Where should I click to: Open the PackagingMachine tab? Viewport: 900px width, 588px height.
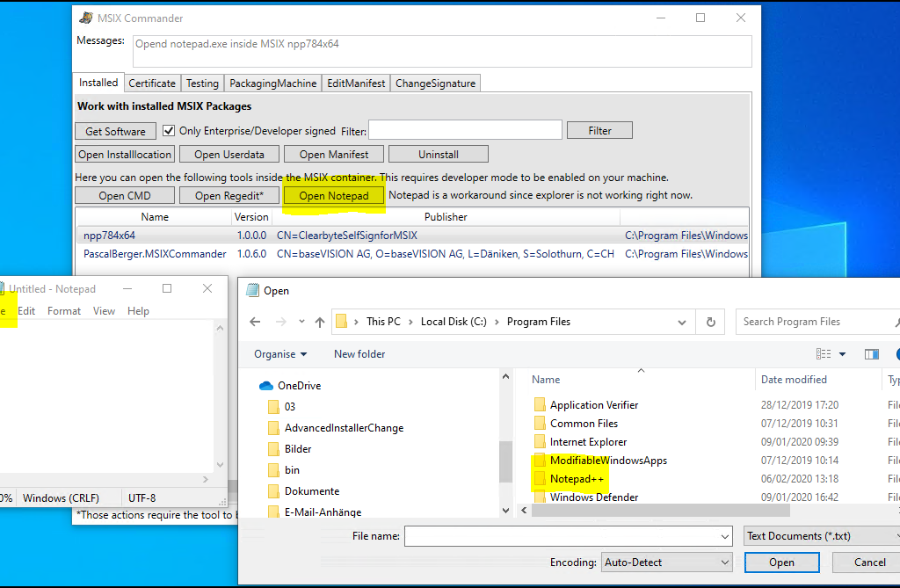tap(272, 83)
